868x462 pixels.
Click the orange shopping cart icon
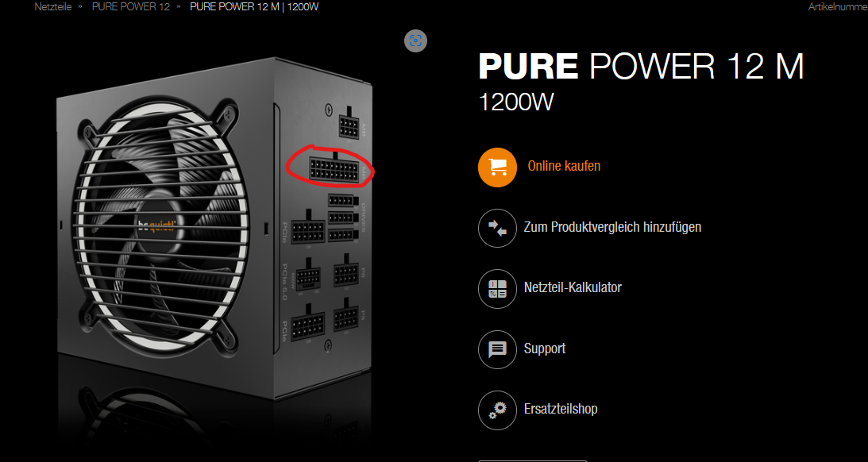[x=497, y=167]
